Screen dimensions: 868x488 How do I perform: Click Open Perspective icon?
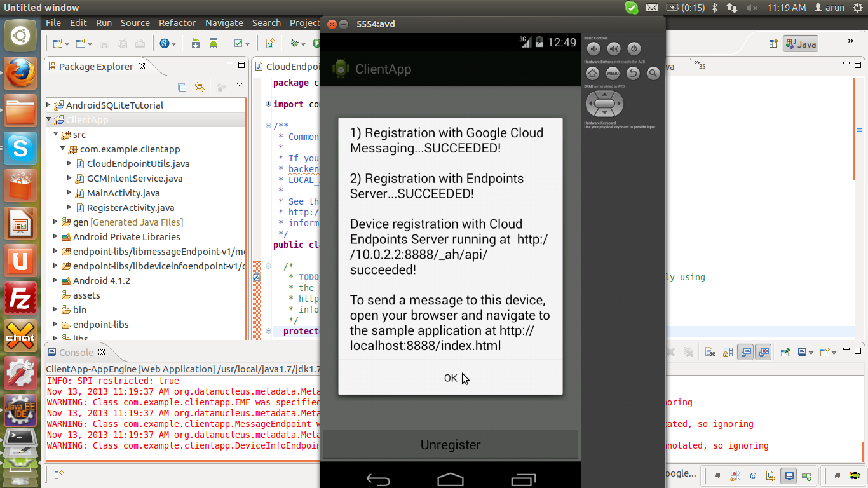point(773,44)
